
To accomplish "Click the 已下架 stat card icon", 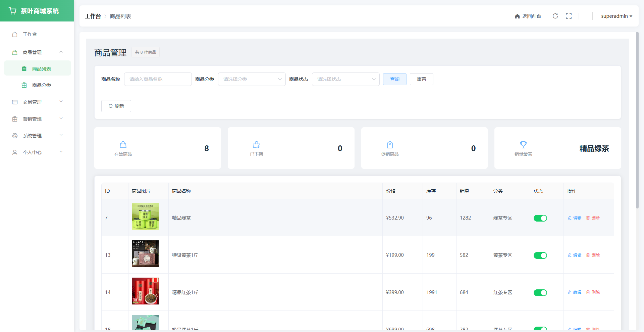I will 256,145.
